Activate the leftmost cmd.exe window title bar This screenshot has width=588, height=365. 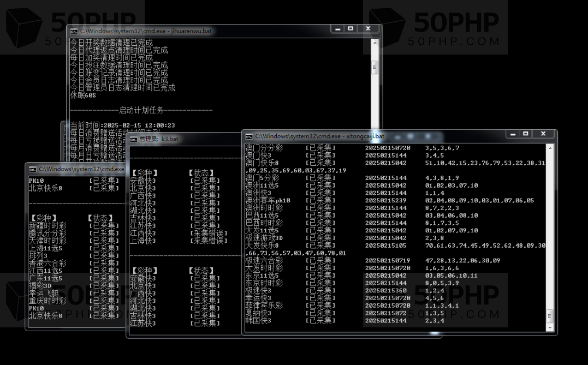(81, 169)
